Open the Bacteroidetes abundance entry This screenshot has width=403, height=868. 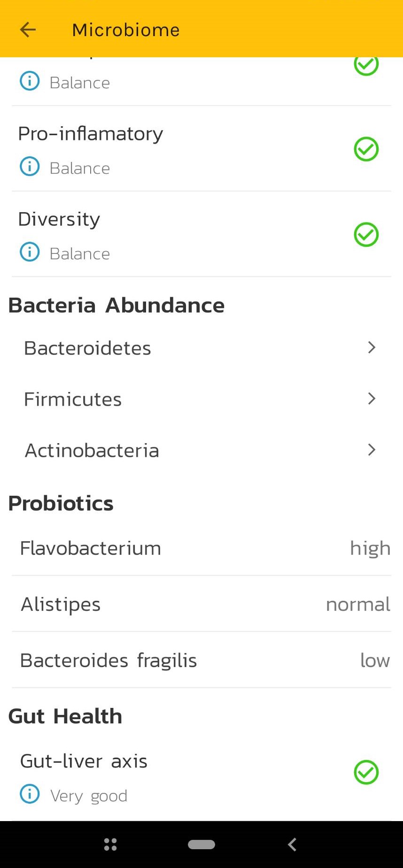(88, 348)
